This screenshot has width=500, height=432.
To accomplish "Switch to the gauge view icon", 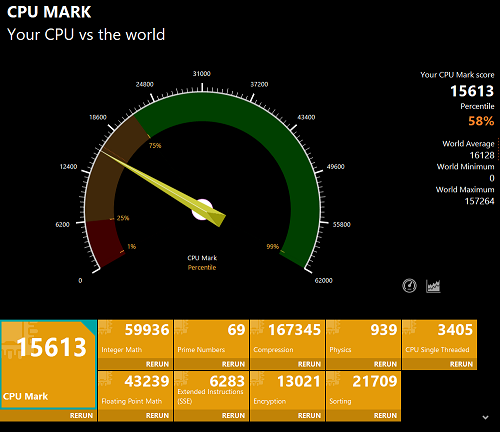I will point(409,286).
